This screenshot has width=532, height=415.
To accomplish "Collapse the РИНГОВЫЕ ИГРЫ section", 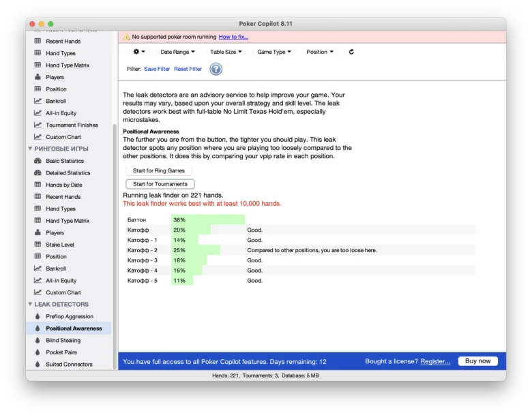I will (30, 149).
